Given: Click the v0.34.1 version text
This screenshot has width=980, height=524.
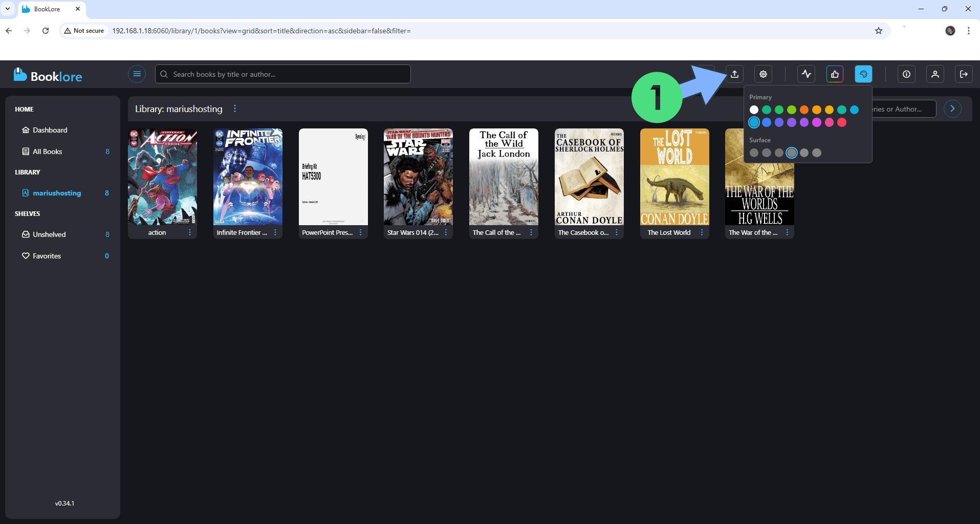Looking at the screenshot, I should pyautogui.click(x=64, y=504).
